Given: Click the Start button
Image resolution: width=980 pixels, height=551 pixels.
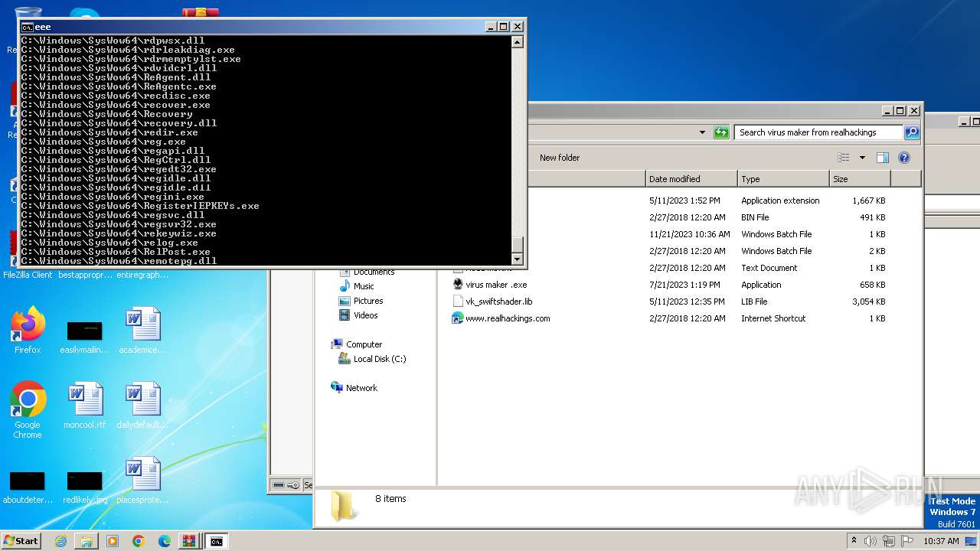Looking at the screenshot, I should click(21, 541).
